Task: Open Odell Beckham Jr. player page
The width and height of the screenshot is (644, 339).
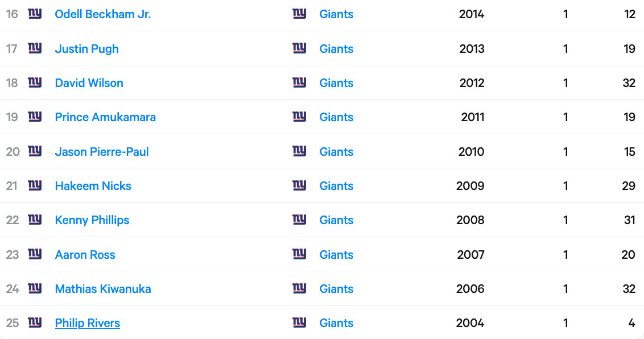Action: click(103, 14)
